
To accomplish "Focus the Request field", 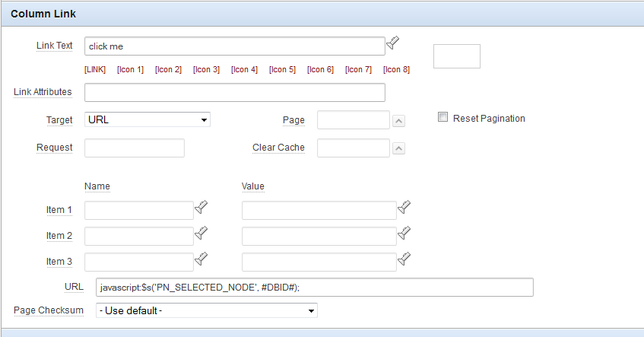I will [135, 148].
